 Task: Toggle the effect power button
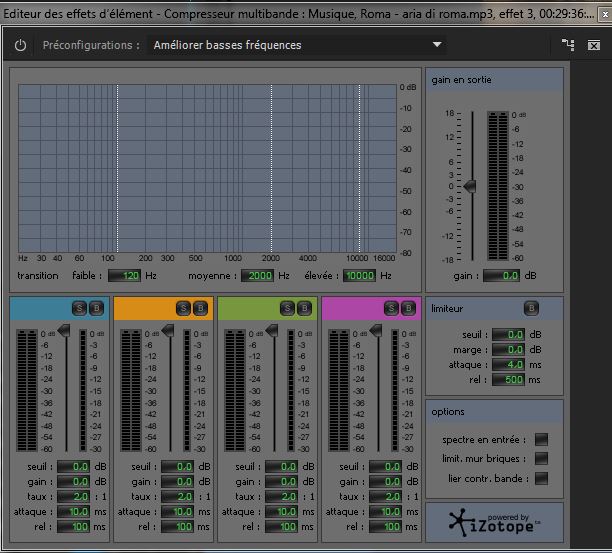tap(20, 46)
